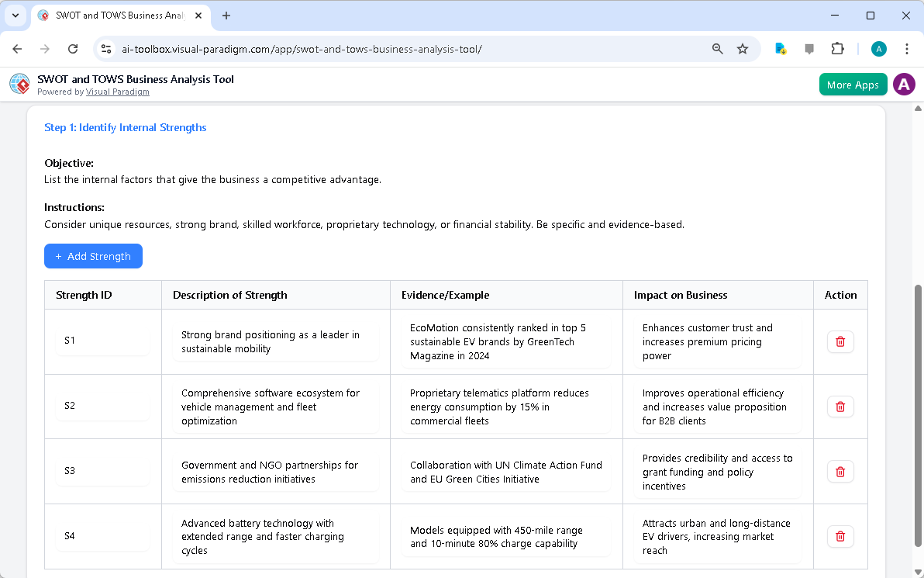Click the Strength ID field for S1
Image resolution: width=924 pixels, height=578 pixels.
(102, 341)
